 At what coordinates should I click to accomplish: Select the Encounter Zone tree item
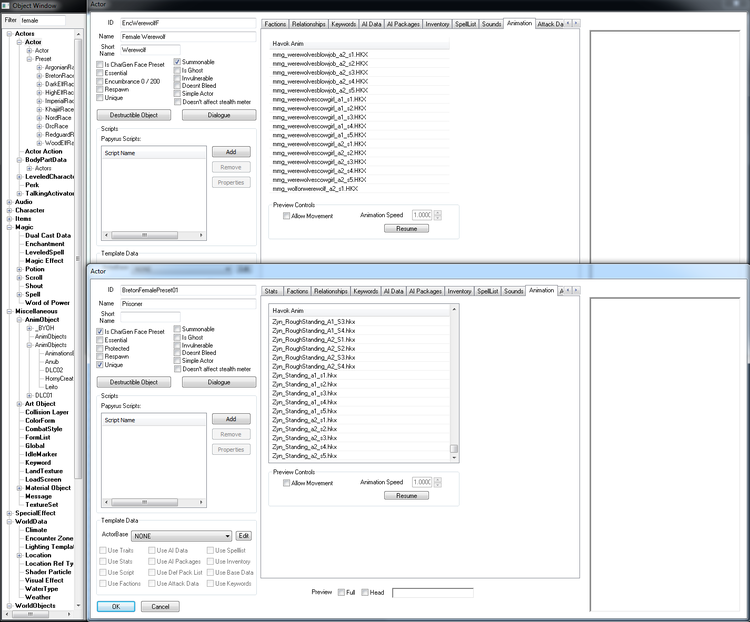[49, 538]
